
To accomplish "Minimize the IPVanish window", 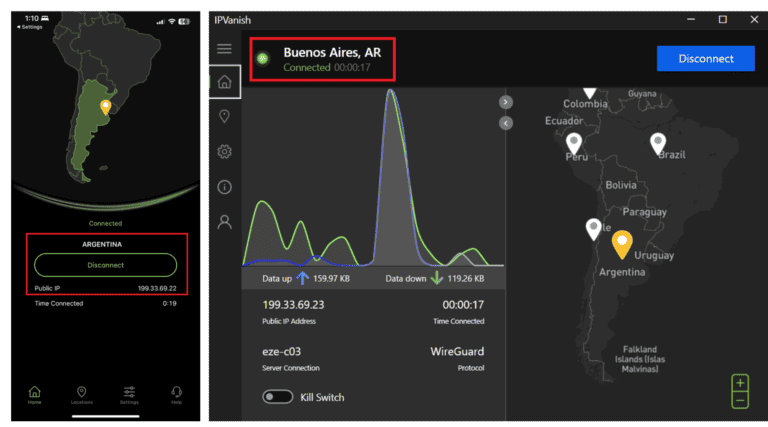I will tap(691, 20).
